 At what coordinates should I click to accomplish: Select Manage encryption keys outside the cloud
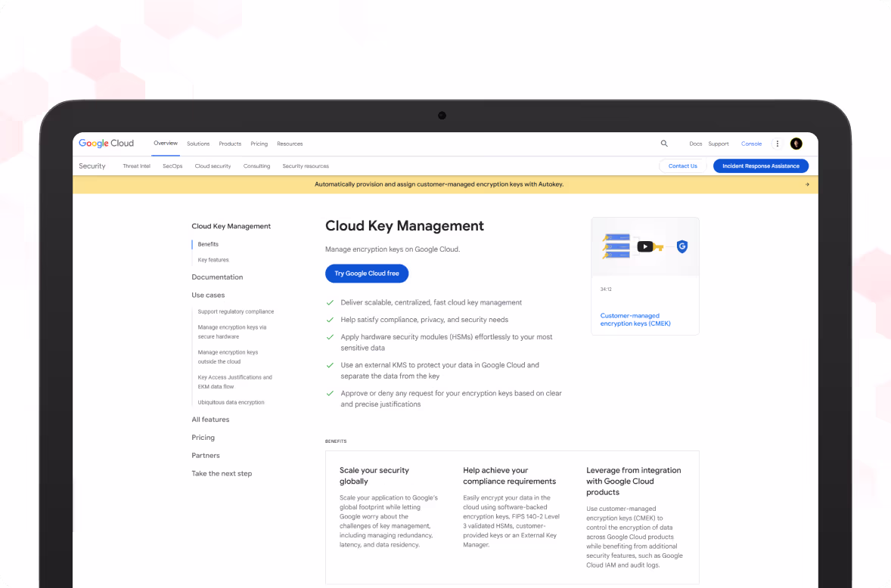(228, 357)
